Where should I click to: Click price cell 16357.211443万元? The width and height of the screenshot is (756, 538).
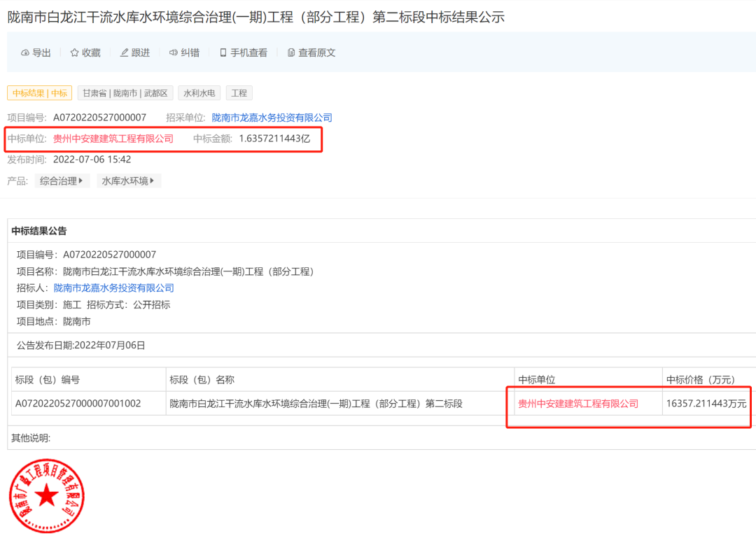(706, 404)
